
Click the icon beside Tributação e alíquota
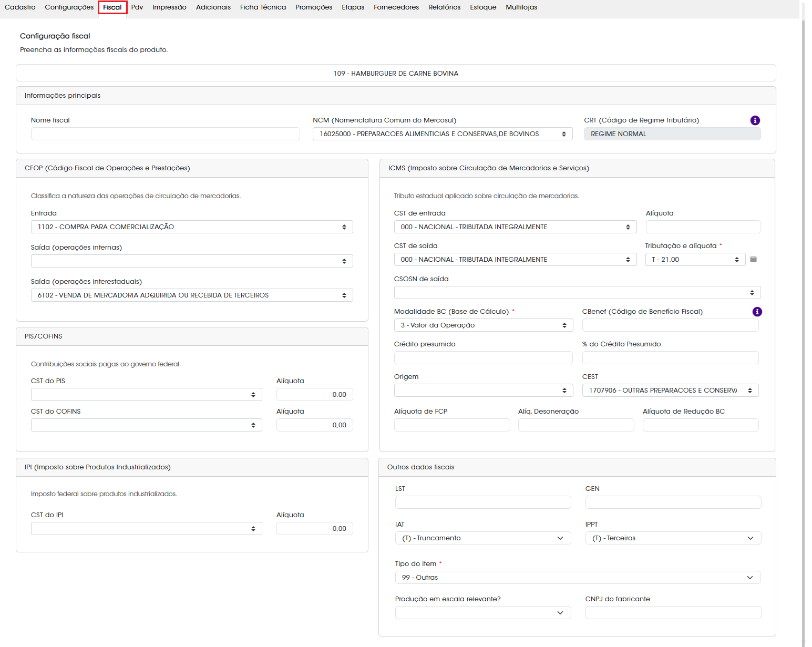click(x=753, y=260)
